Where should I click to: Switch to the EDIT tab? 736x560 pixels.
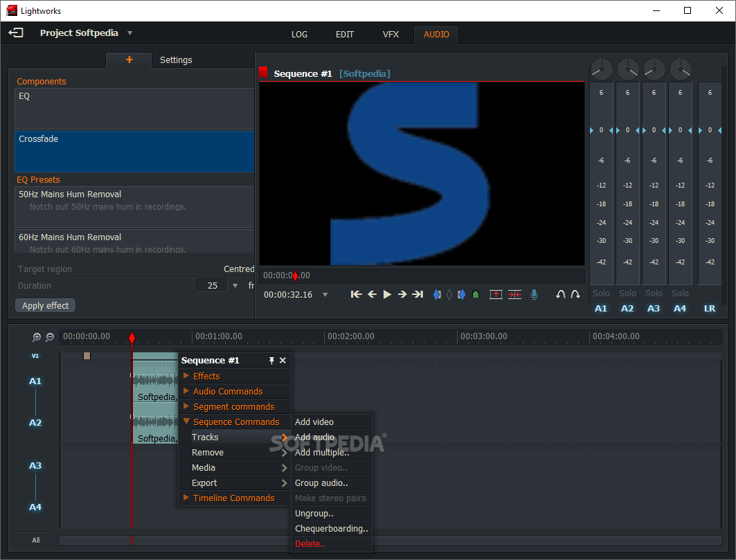345,35
